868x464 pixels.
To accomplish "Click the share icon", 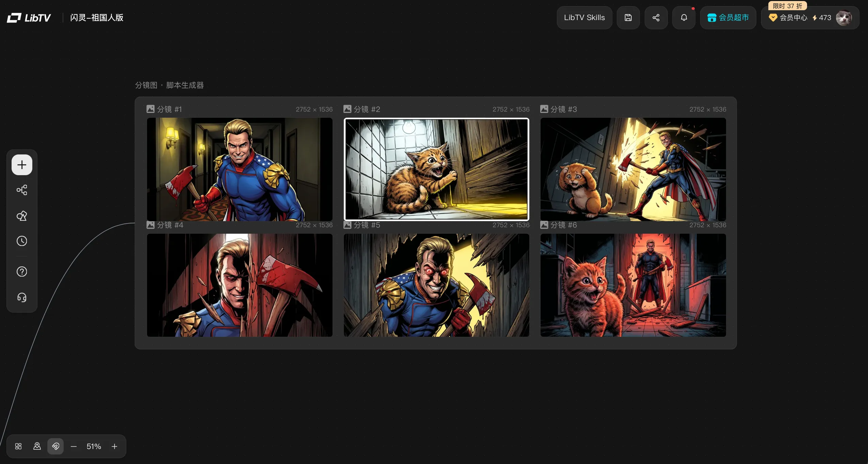I will [656, 18].
